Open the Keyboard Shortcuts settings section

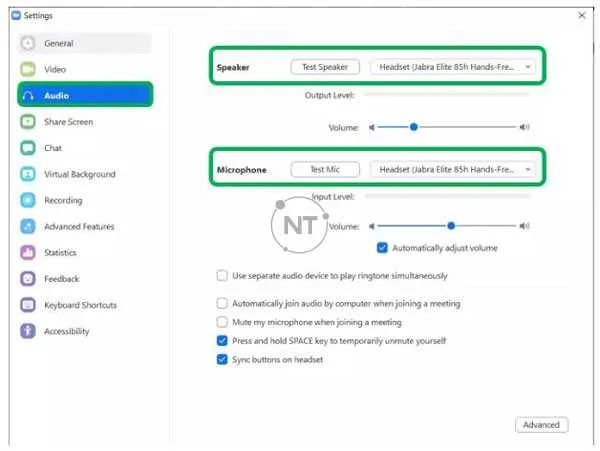click(x=80, y=305)
